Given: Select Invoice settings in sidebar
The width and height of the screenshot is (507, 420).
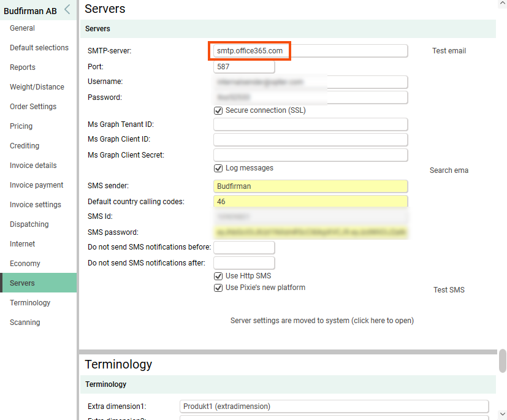Looking at the screenshot, I should [x=35, y=205].
